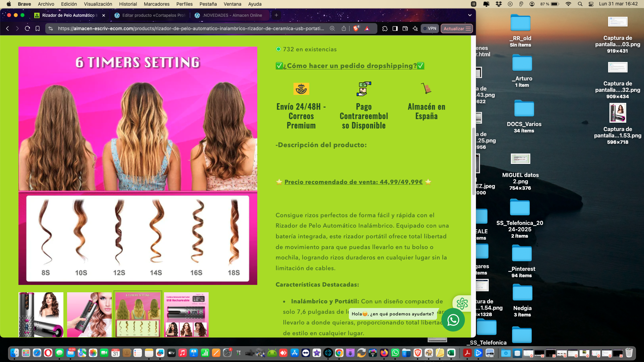Reload the page with the refresh icon
Screen dimensions: 644x362
(x=28, y=28)
